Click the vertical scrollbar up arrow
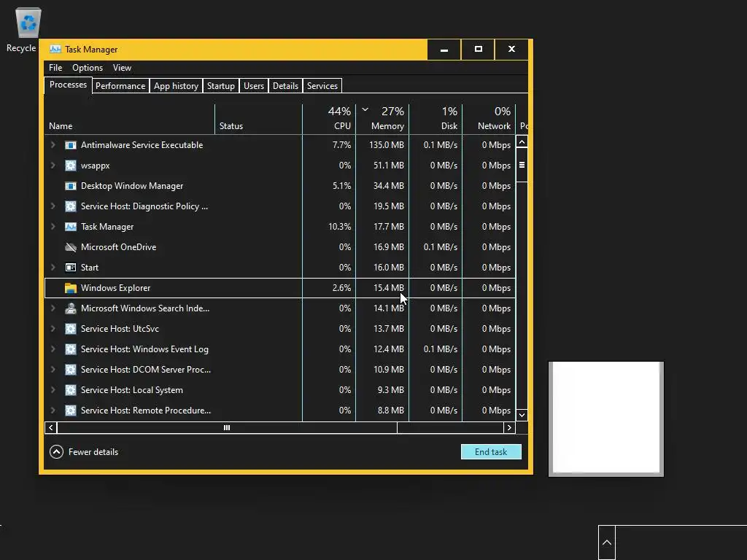The image size is (747, 560). (x=522, y=142)
